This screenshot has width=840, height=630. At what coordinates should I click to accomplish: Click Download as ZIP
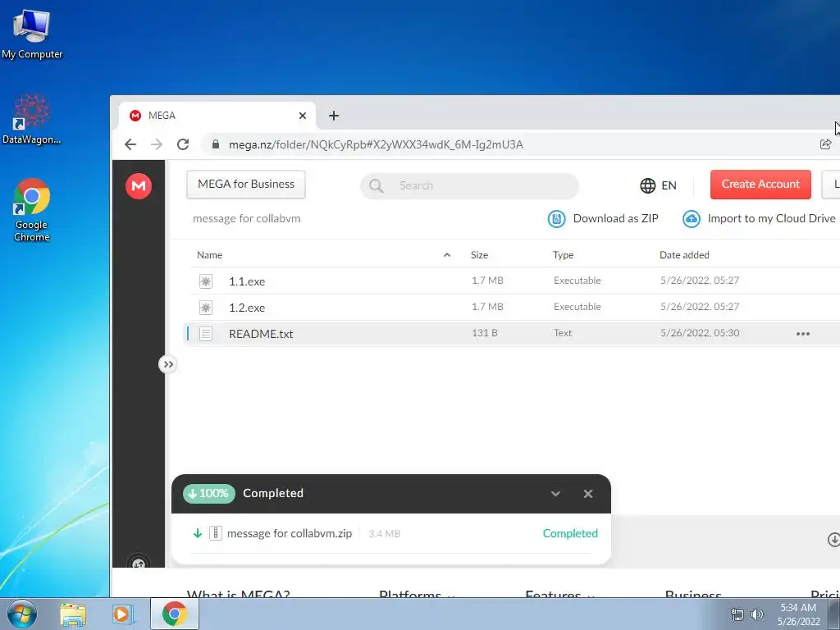pos(603,218)
